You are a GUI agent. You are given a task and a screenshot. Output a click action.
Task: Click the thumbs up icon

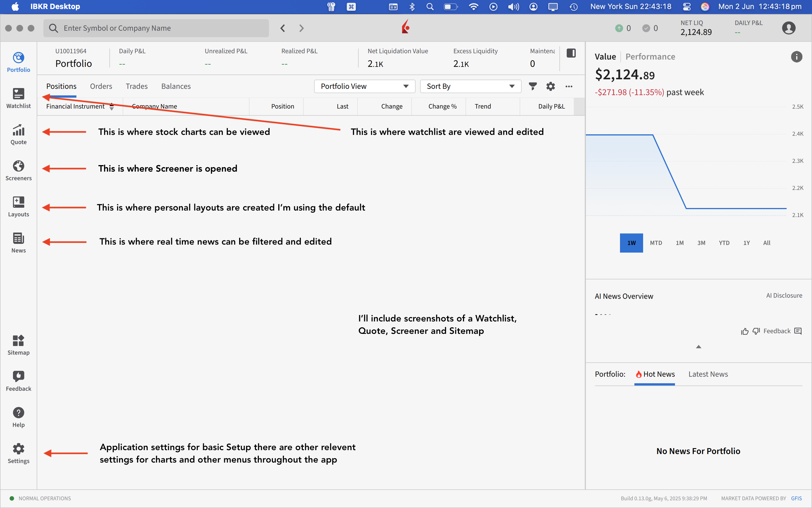pos(745,331)
